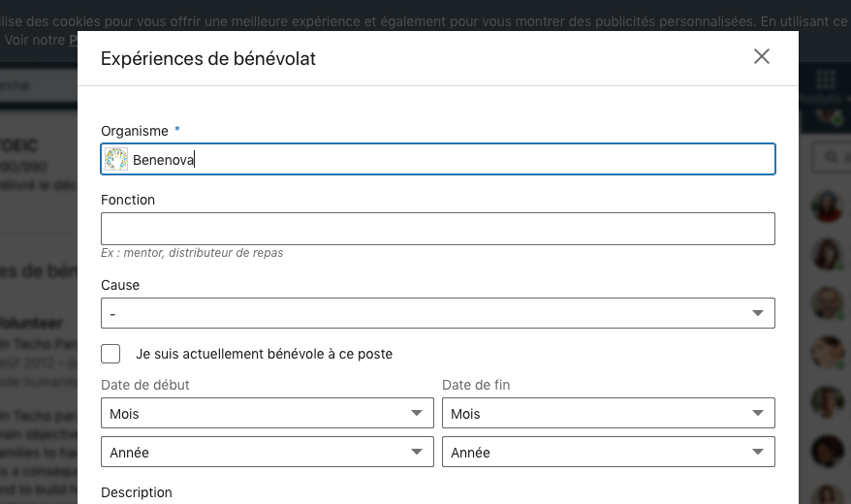The width and height of the screenshot is (851, 504).
Task: Click the magnifier icon in messaging sidebar
Action: 831,156
